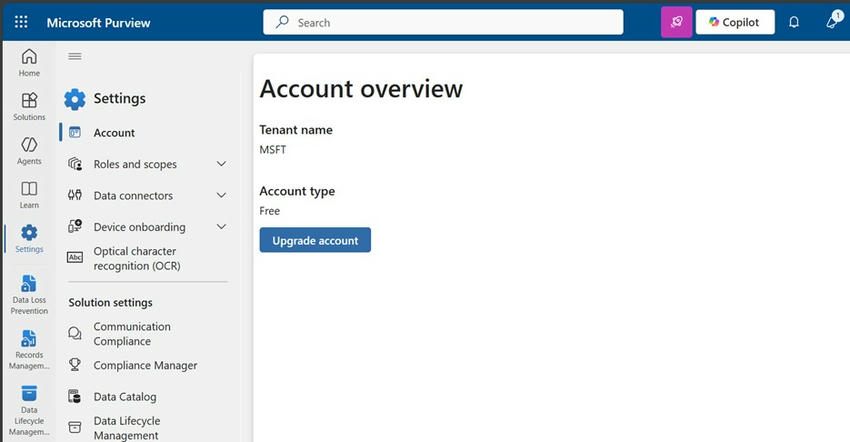The height and width of the screenshot is (442, 850).
Task: Open Records Management in left rail
Action: click(x=29, y=349)
